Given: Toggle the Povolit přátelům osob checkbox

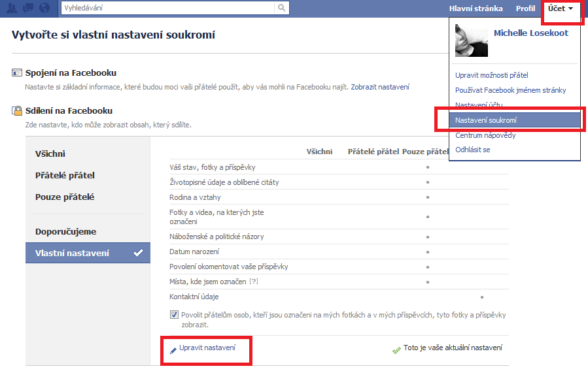Looking at the screenshot, I should click(174, 315).
